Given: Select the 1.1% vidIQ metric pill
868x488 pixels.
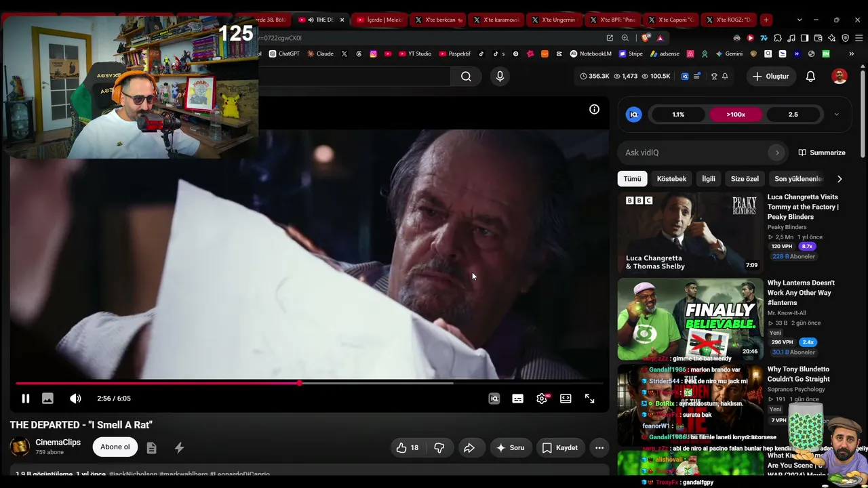Looking at the screenshot, I should (678, 115).
